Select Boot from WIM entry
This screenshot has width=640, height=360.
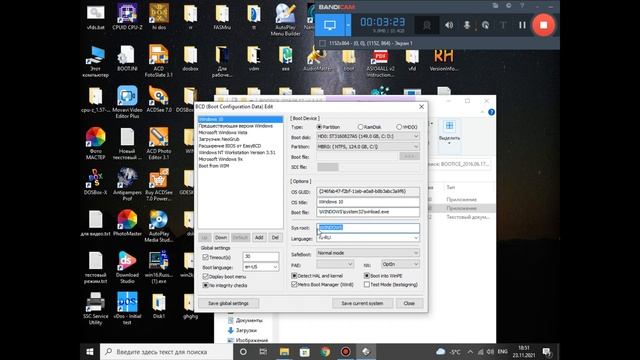point(240,166)
